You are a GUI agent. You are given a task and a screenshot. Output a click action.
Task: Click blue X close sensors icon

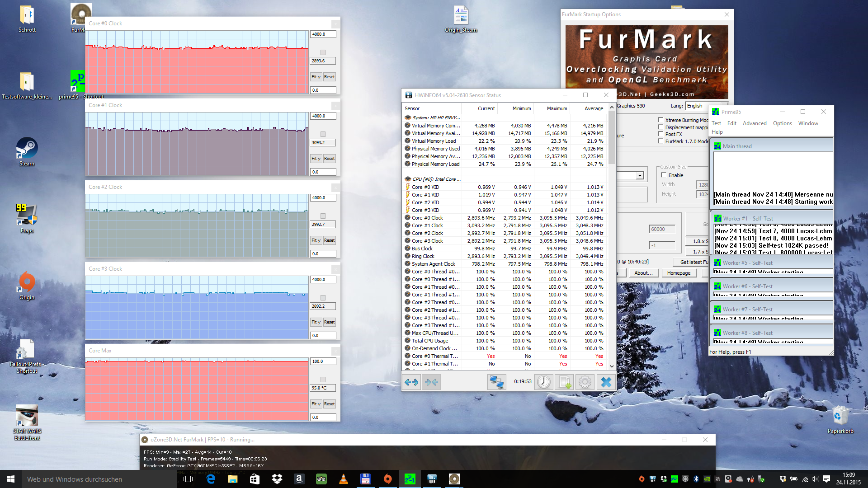[x=606, y=382]
